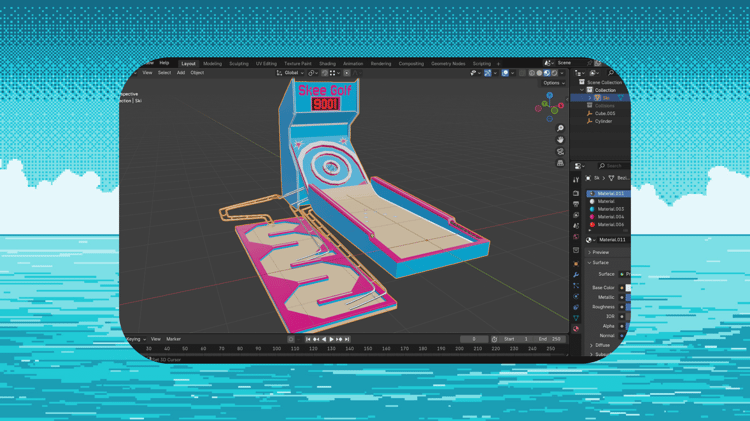Image resolution: width=750 pixels, height=421 pixels.
Task: Open the viewport Options dropdown
Action: [x=552, y=83]
